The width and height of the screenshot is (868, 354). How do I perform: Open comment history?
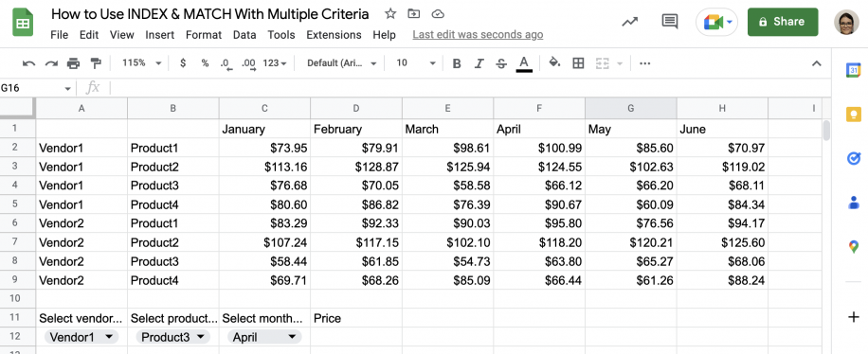[670, 22]
